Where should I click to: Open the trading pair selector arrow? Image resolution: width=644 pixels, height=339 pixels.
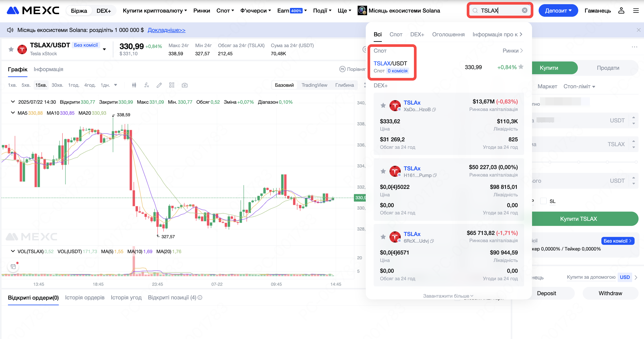tap(104, 49)
